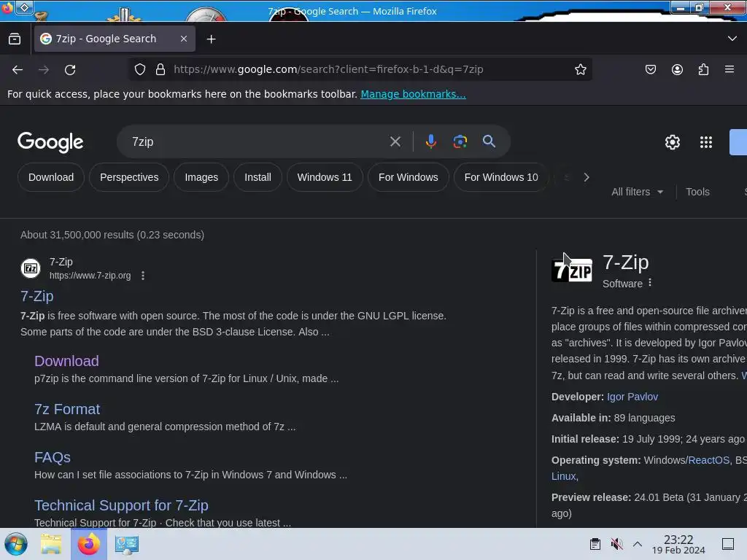
Task: Bookmark this page with the star icon
Action: (x=580, y=69)
